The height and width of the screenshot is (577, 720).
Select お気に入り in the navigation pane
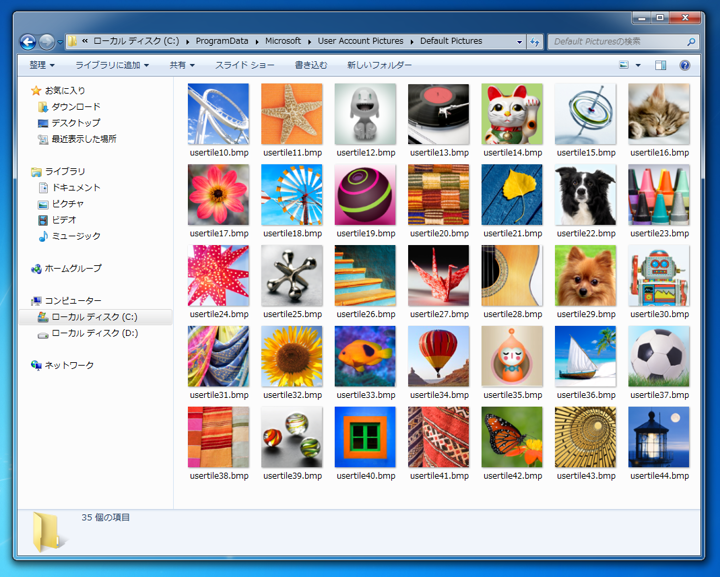(58, 90)
